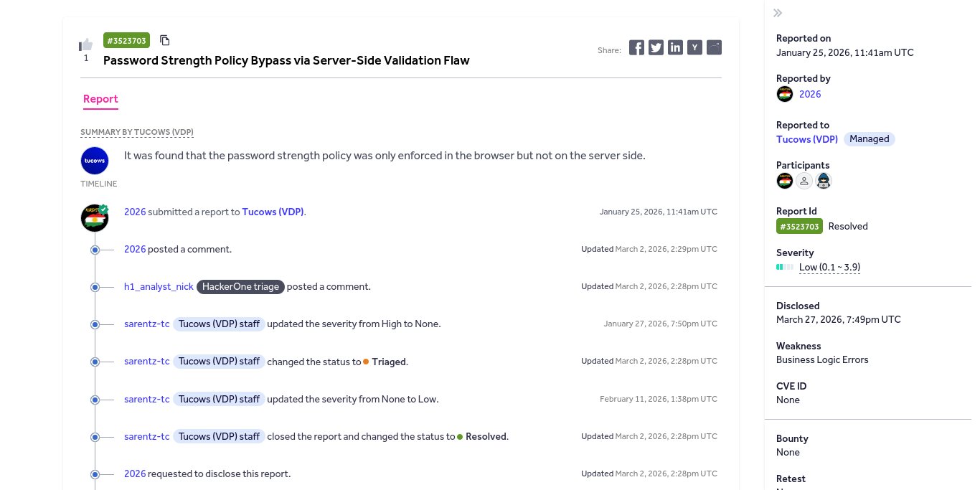Expand the h1_analyst_nick comment timeline marker
Screen dimensions: 980x490
click(x=95, y=287)
